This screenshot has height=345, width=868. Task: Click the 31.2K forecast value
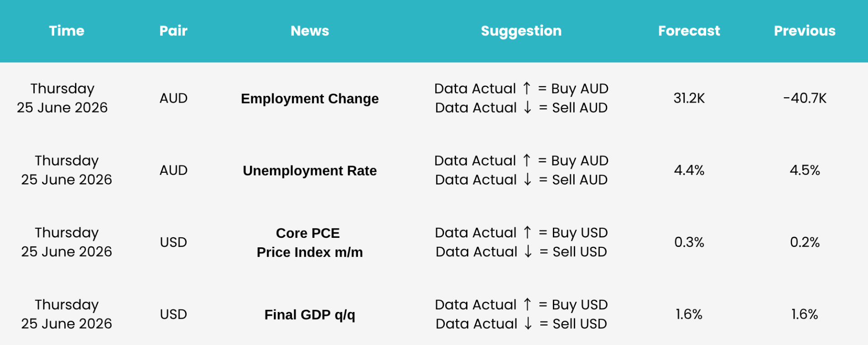click(689, 98)
